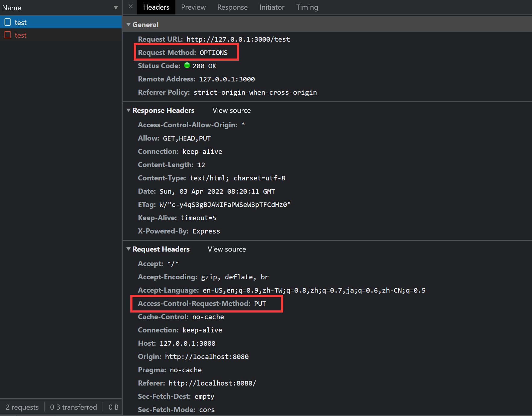Screen dimensions: 532x416
Task: Click View source beside Request Headers
Action: 227,249
